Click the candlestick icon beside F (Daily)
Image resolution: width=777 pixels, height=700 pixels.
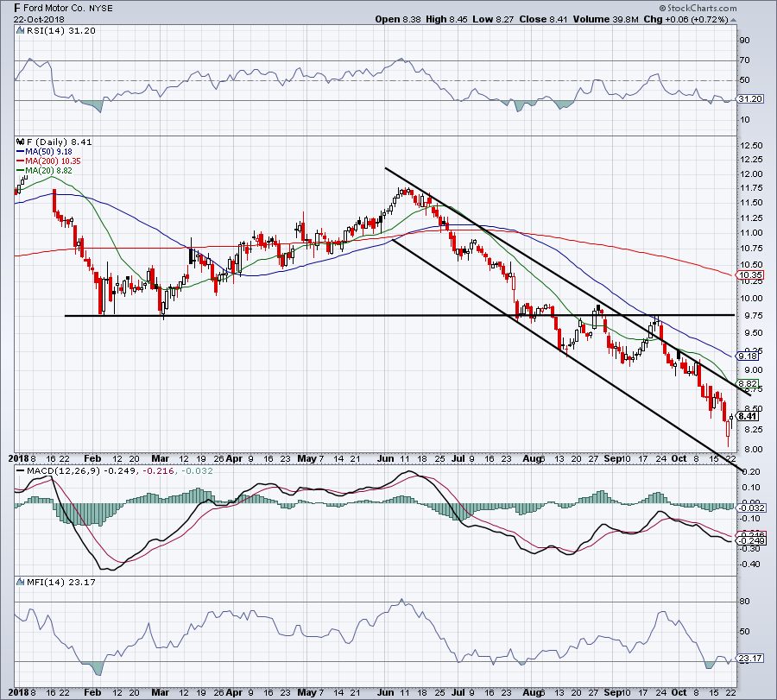(21, 142)
